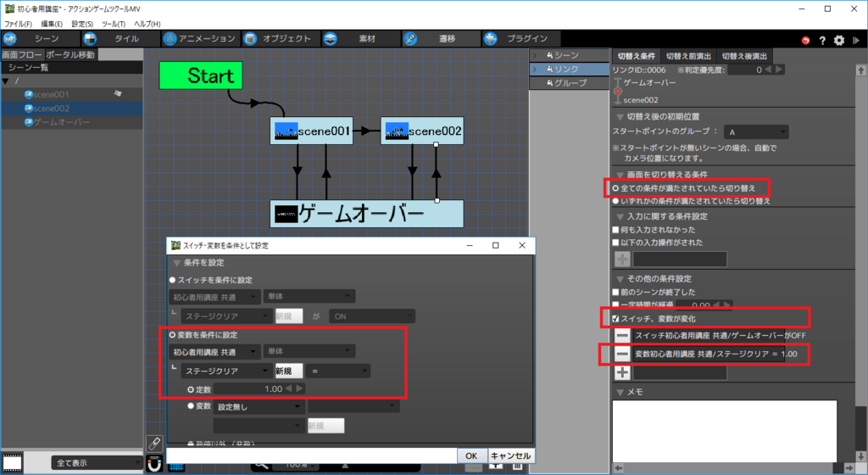The image size is (868, 475).
Task: Click the plus icon below the 変数 condition
Action: (x=622, y=372)
